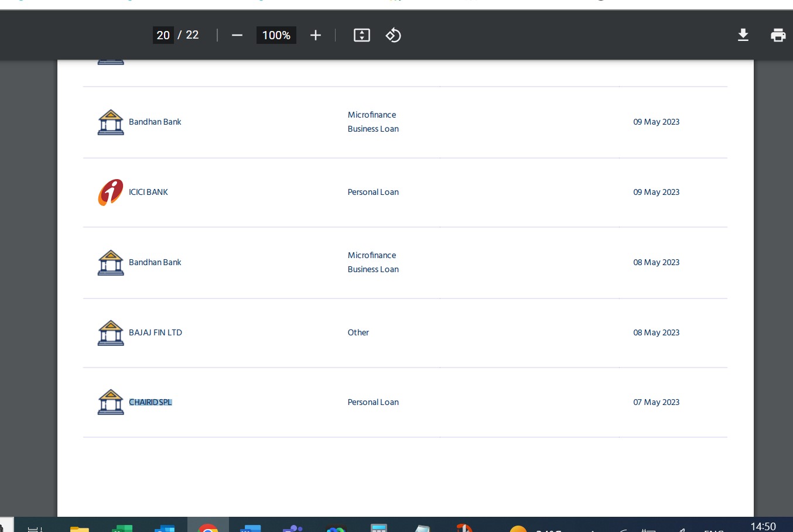Click the bank icon beside CHAIRID SPL

(111, 403)
